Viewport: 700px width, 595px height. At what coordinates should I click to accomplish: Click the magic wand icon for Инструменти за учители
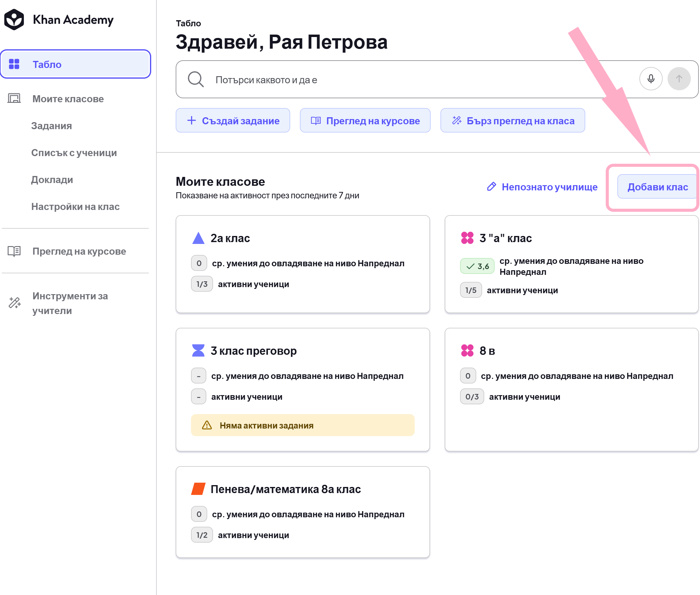pos(14,303)
